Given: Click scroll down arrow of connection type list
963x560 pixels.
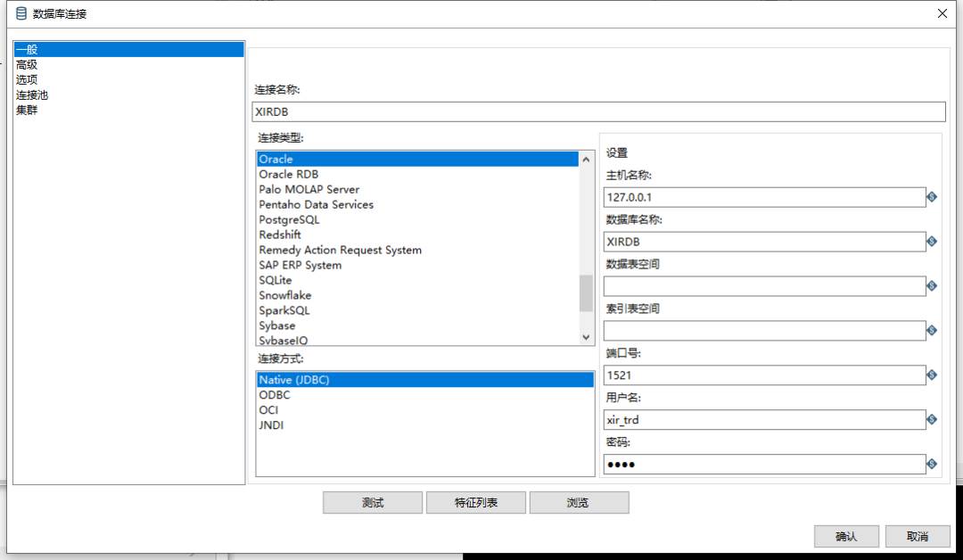Looking at the screenshot, I should tap(586, 337).
